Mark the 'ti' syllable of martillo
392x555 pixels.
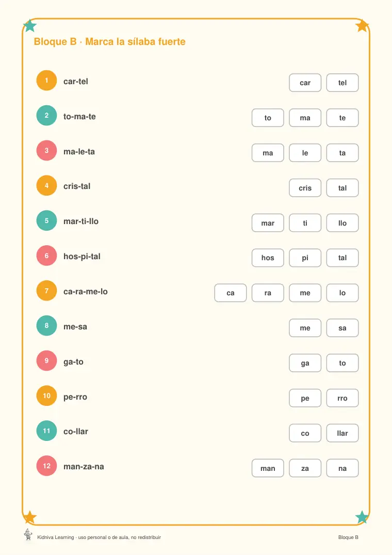pos(305,223)
